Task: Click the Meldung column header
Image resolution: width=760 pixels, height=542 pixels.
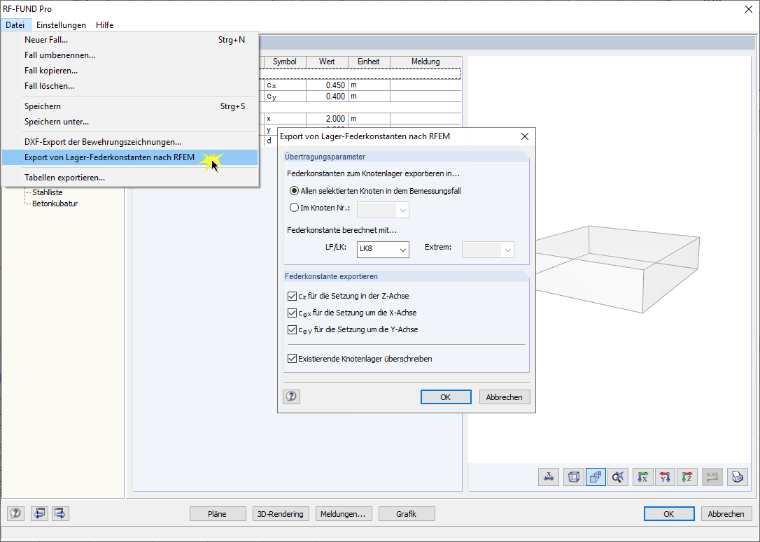Action: 426,62
